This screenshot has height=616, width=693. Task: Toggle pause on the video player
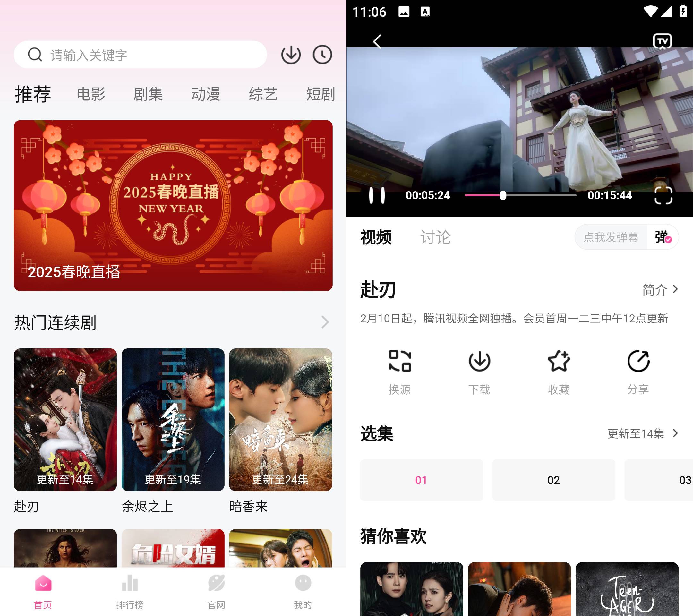(x=377, y=195)
